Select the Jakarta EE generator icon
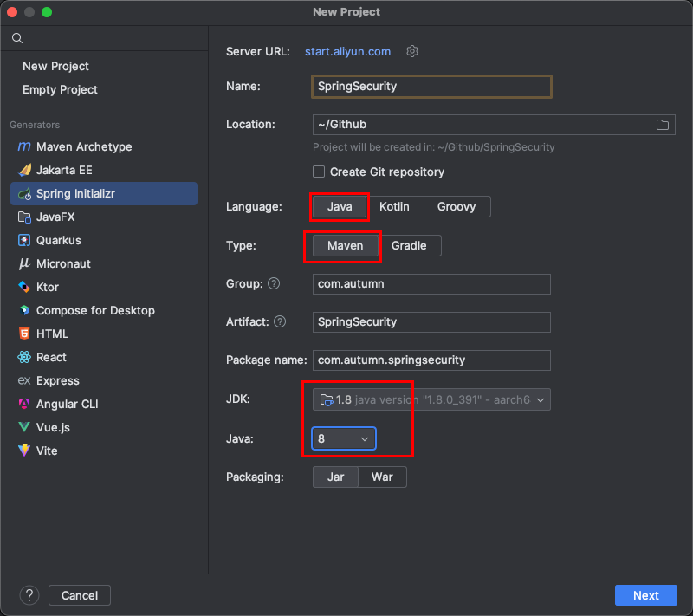 pyautogui.click(x=24, y=171)
